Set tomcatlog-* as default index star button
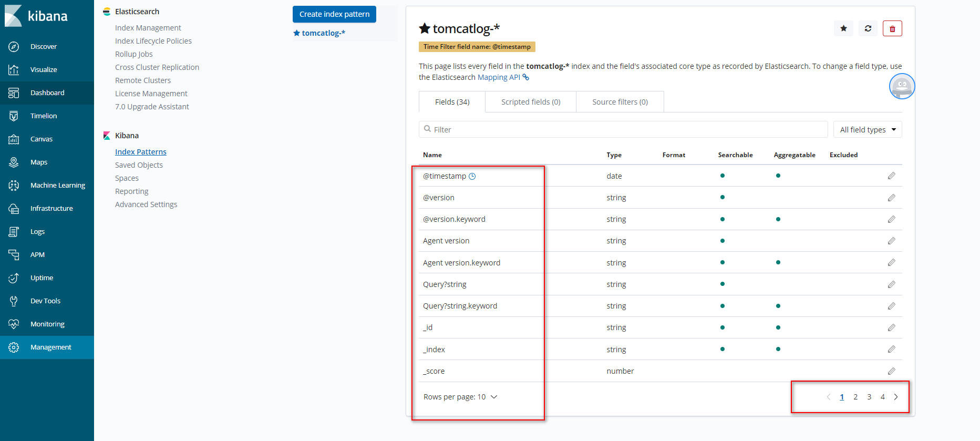Viewport: 980px width, 441px height. point(843,28)
